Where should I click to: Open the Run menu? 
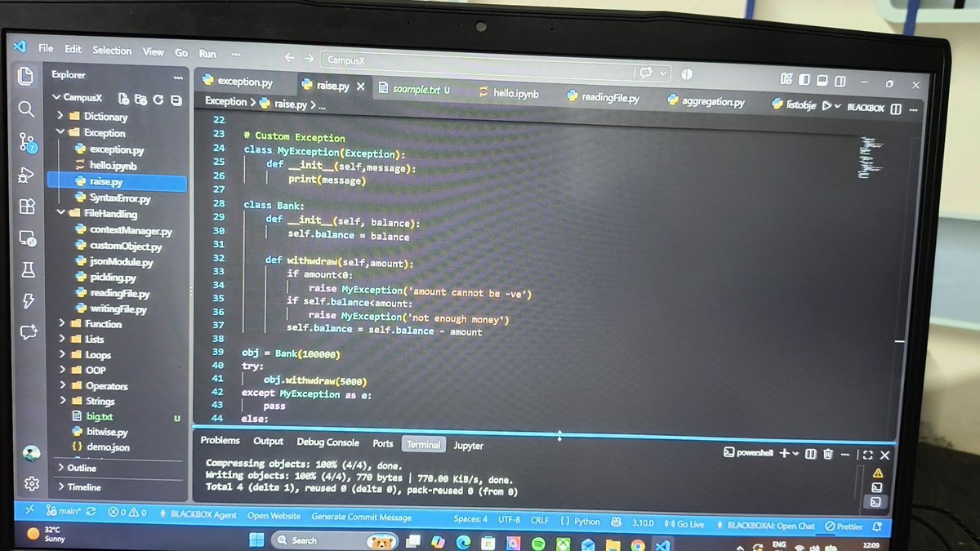click(207, 54)
